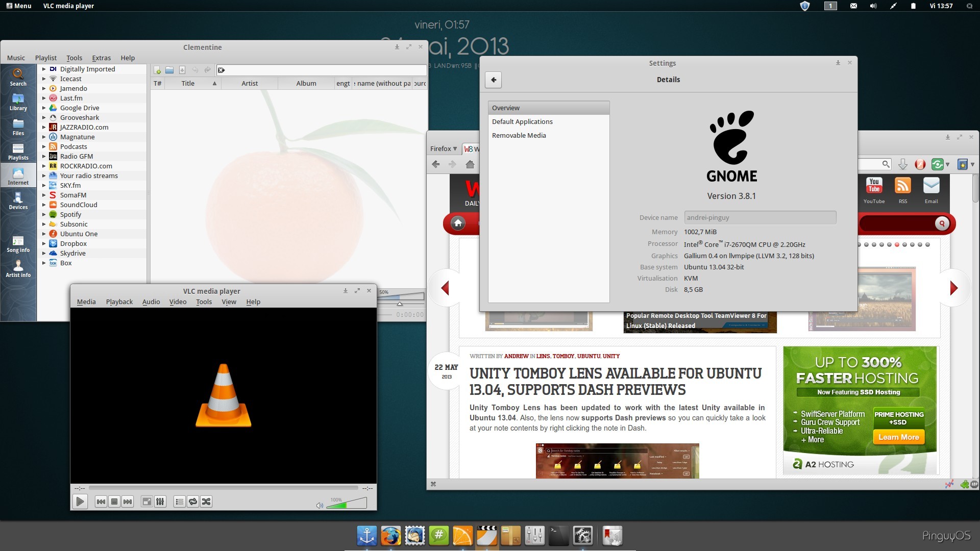This screenshot has height=551, width=980.
Task: Expand the Grooveshark tree item
Action: 44,117
